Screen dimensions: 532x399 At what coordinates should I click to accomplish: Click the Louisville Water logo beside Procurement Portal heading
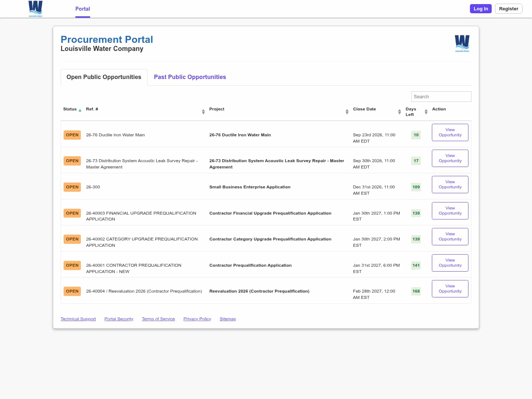point(462,44)
